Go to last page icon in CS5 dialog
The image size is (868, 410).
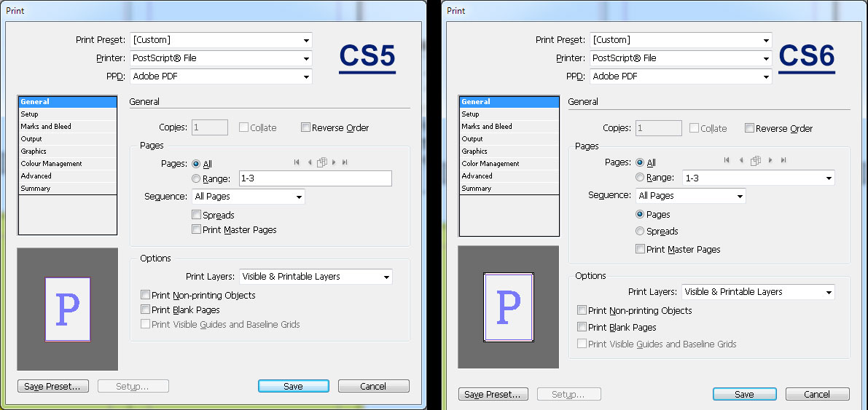[345, 162]
